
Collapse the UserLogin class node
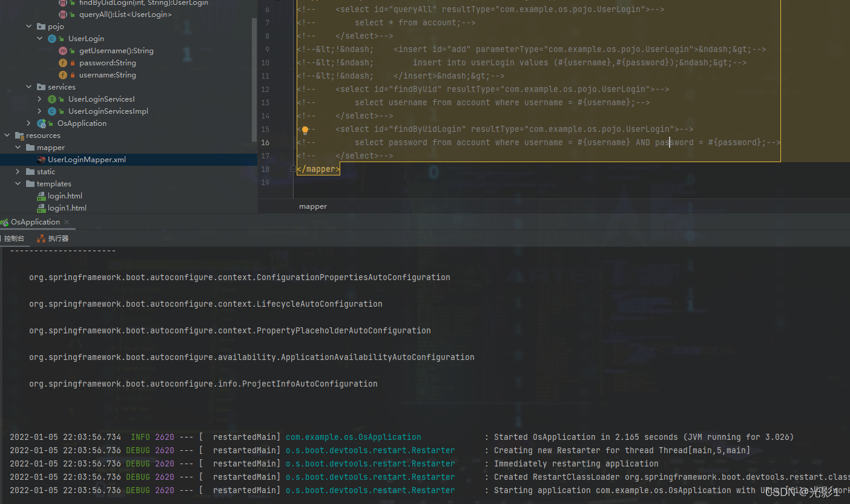tap(40, 39)
